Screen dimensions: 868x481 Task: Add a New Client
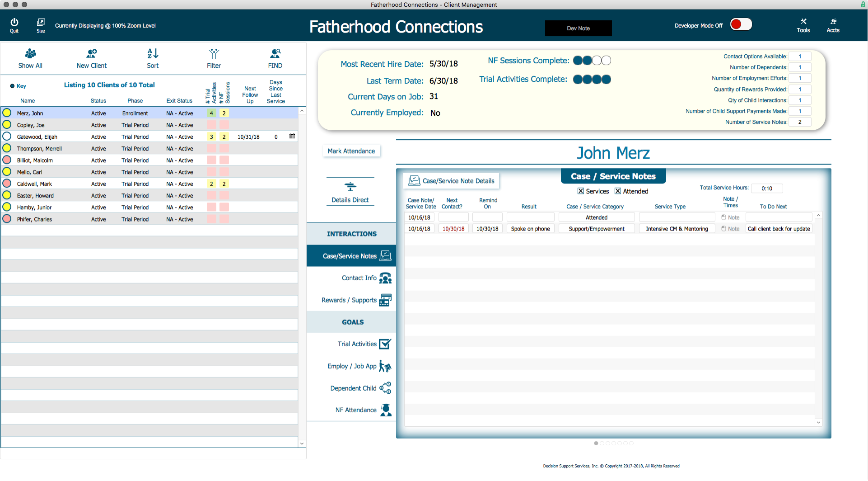(92, 54)
